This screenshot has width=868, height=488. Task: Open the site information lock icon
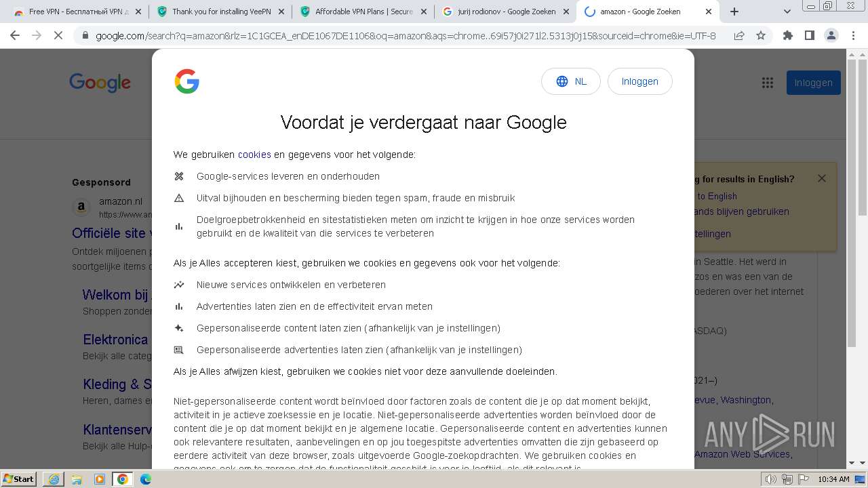pos(85,35)
